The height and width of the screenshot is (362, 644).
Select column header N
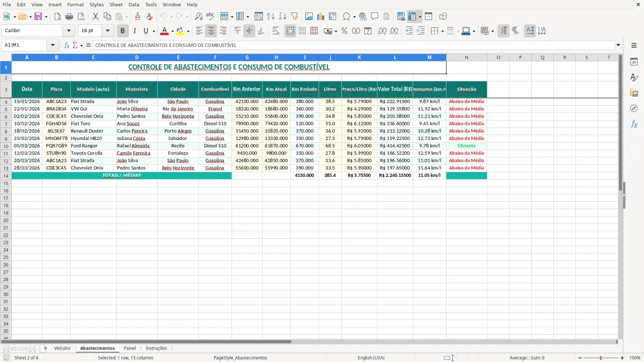[466, 57]
